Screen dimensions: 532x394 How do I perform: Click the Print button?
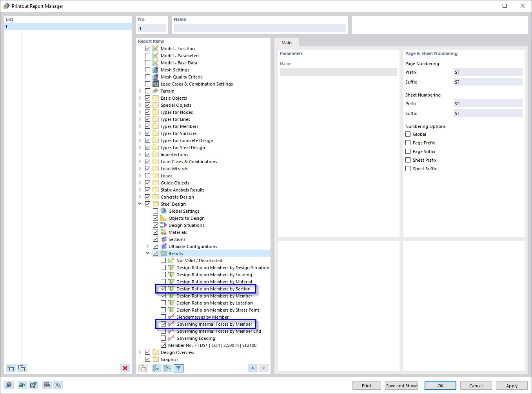tap(367, 386)
